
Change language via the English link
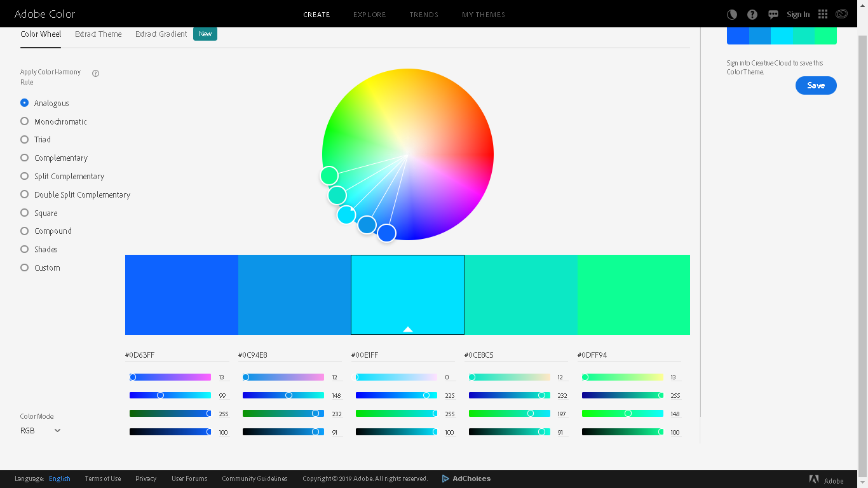tap(60, 478)
